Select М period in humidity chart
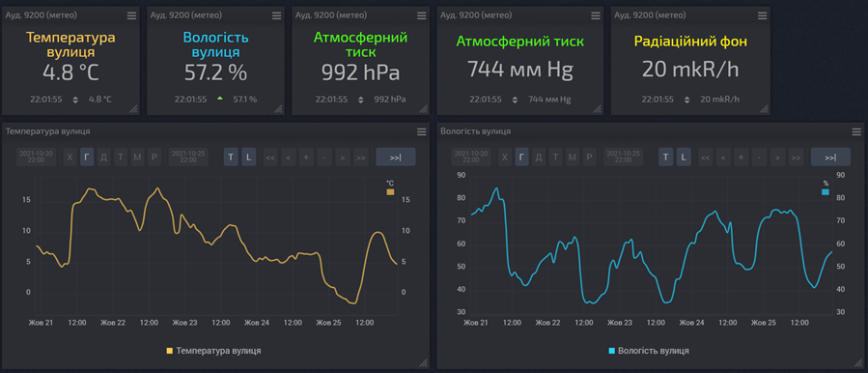The height and width of the screenshot is (373, 868). coord(573,157)
